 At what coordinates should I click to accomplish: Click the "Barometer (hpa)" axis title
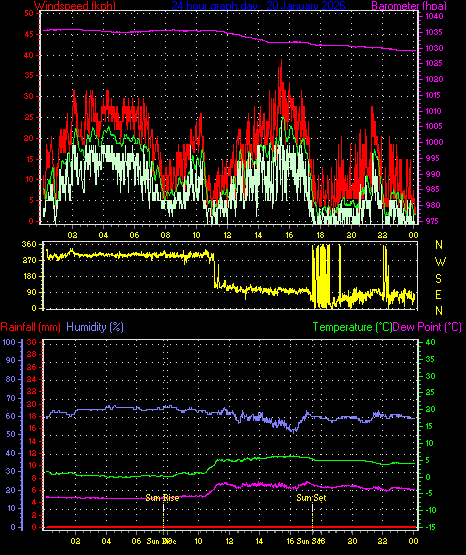(409, 6)
